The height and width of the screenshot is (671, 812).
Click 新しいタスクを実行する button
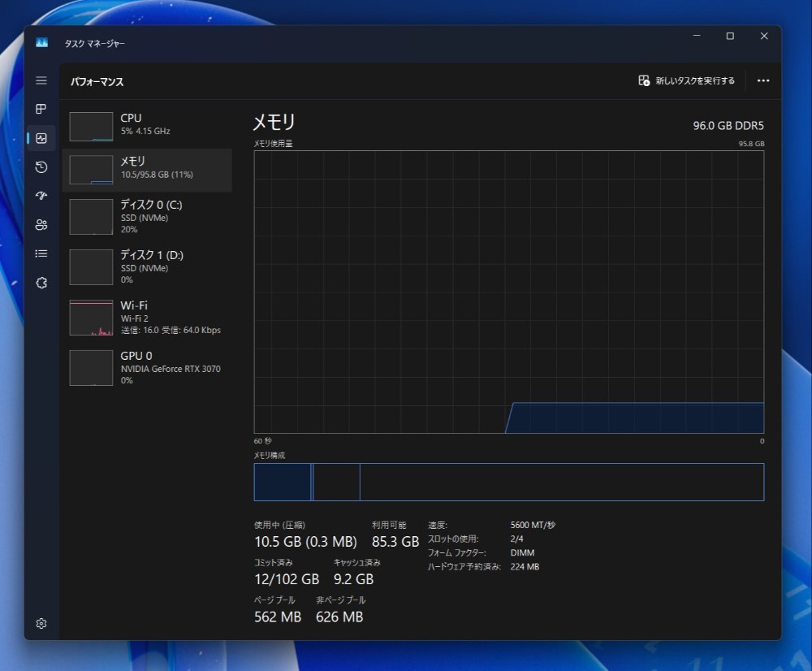[x=687, y=80]
